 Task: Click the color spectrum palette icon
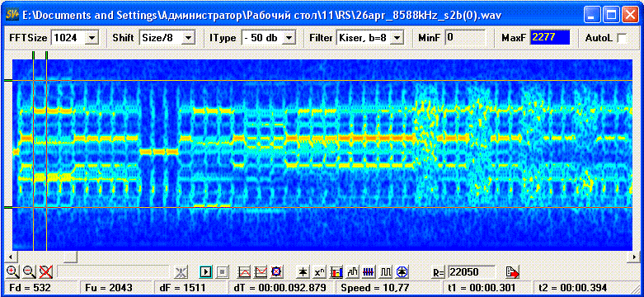pyautogui.click(x=336, y=271)
